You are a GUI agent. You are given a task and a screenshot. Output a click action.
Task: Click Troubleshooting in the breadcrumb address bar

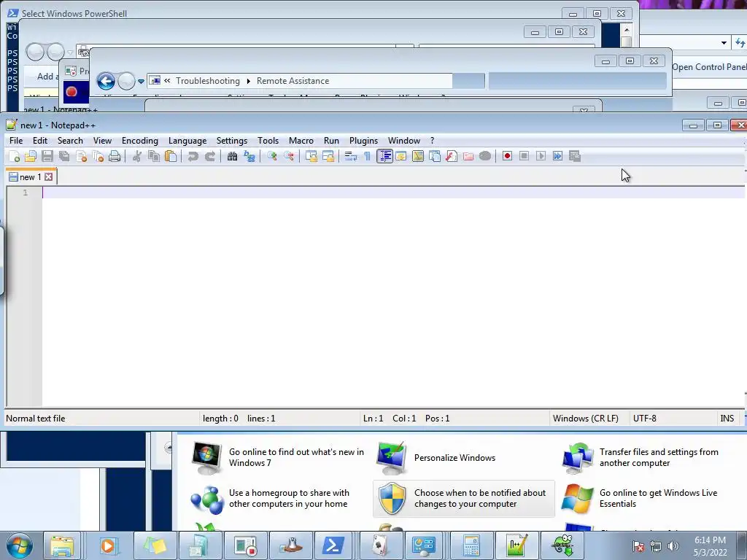point(208,81)
